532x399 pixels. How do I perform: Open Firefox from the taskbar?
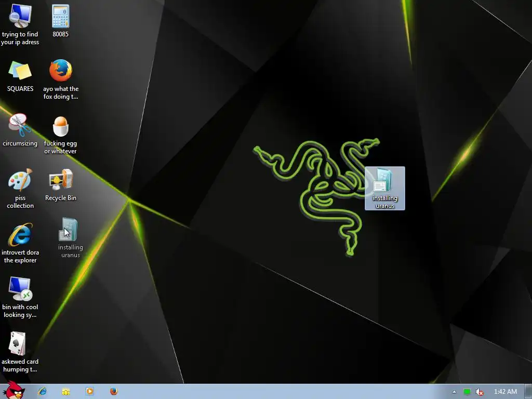(114, 391)
